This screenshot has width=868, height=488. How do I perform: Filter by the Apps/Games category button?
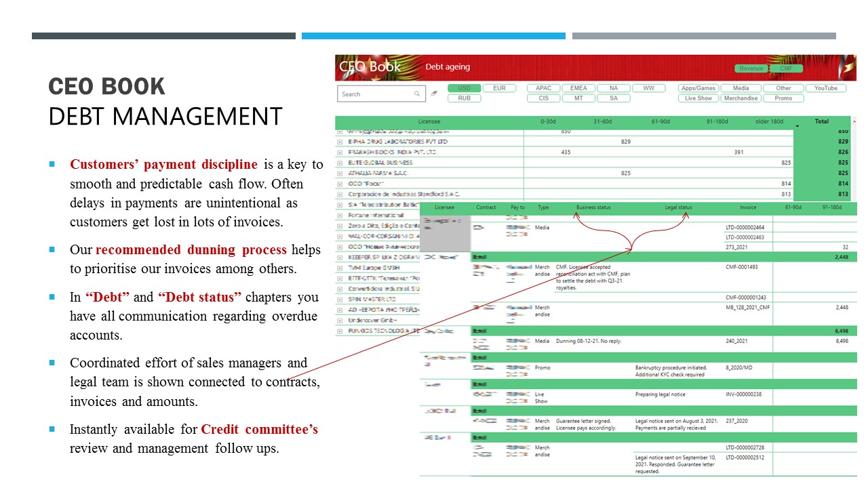click(x=698, y=88)
